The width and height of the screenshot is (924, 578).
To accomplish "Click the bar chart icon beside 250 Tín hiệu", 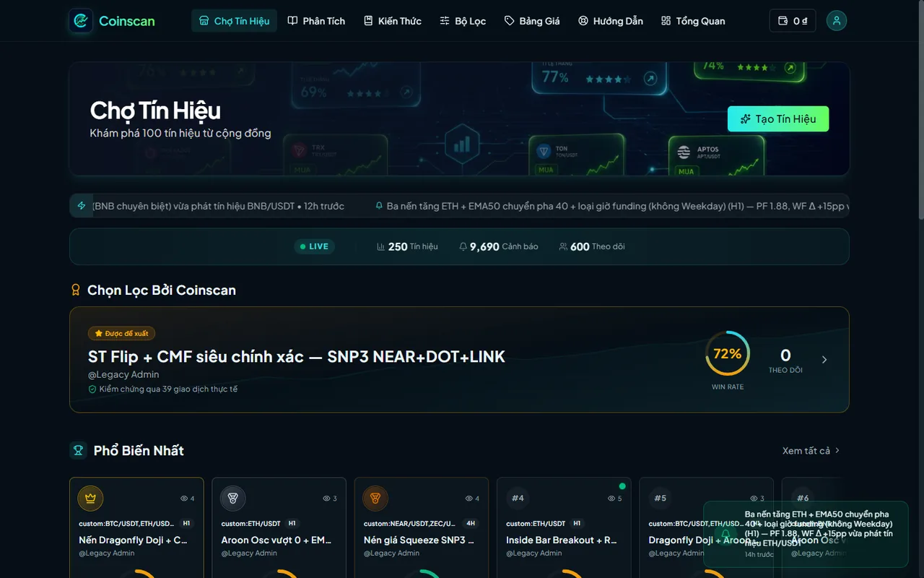I will [x=381, y=246].
